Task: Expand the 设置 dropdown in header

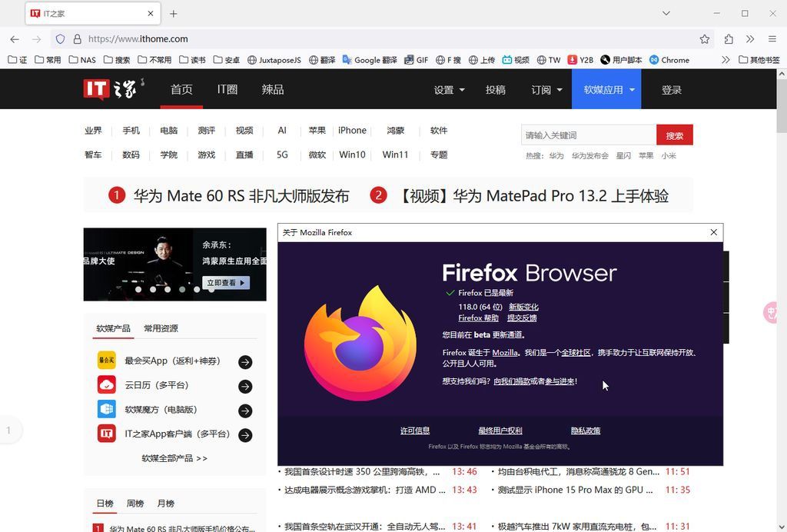Action: [x=449, y=90]
